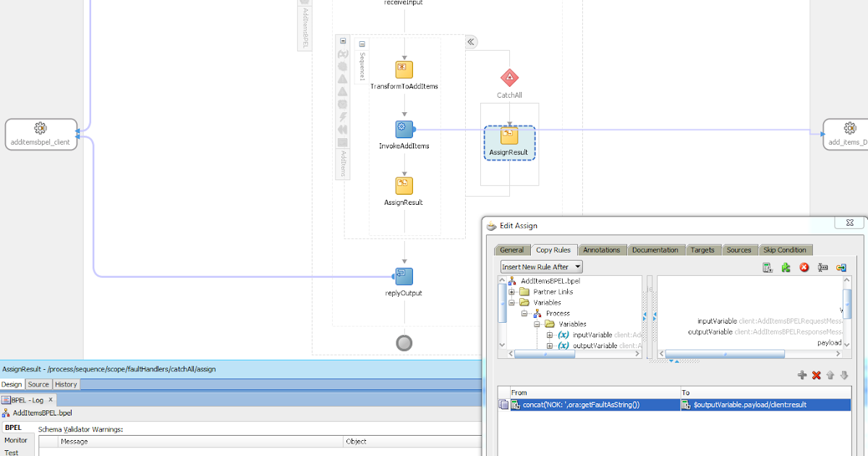Collapse the left activity palette strip
The height and width of the screenshot is (456, 868).
342,41
